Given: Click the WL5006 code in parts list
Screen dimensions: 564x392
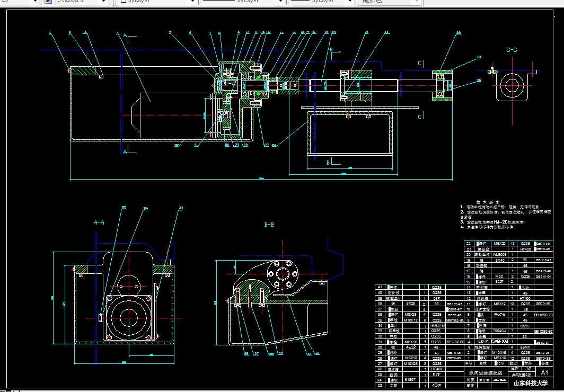Looking at the screenshot, I should (x=500, y=255).
